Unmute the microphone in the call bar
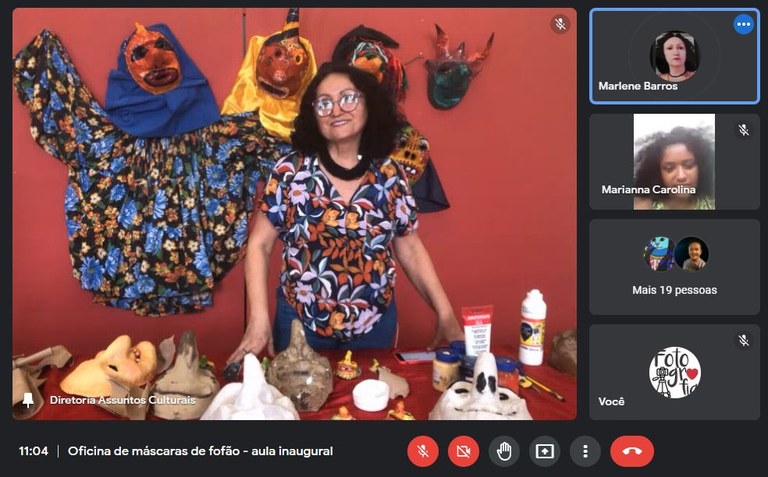 [x=423, y=451]
